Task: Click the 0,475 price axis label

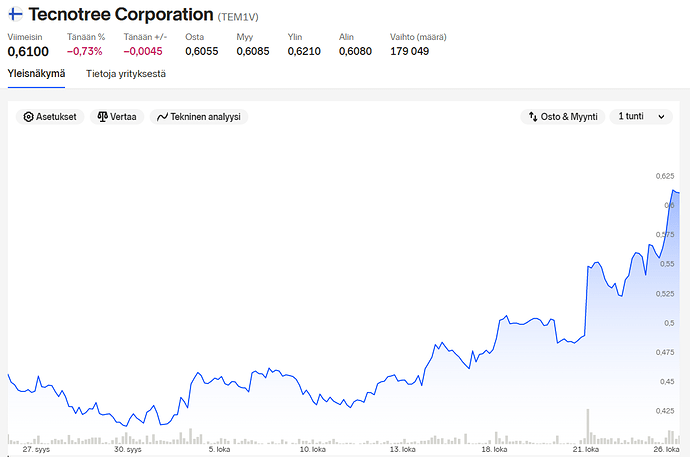Action: click(664, 352)
